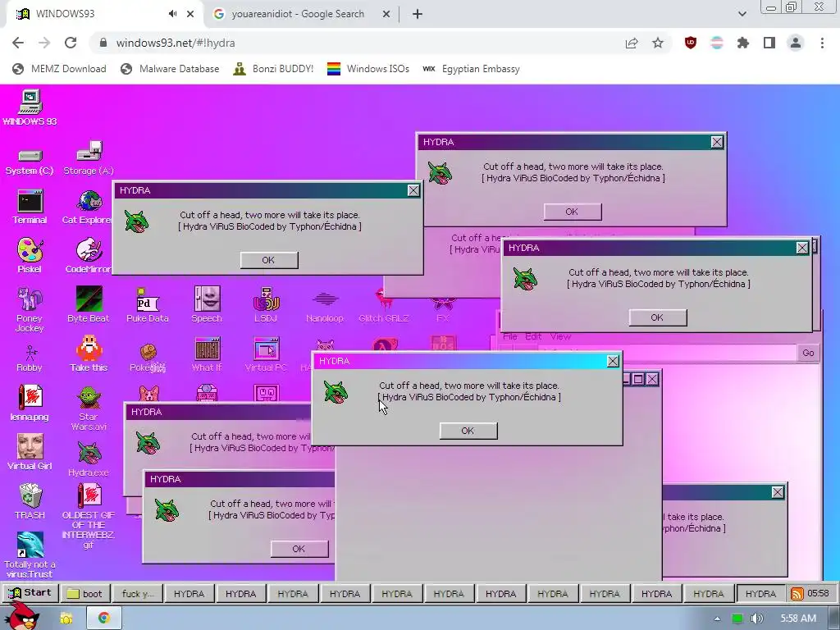Open the Totally not a virus icon

click(x=30, y=555)
